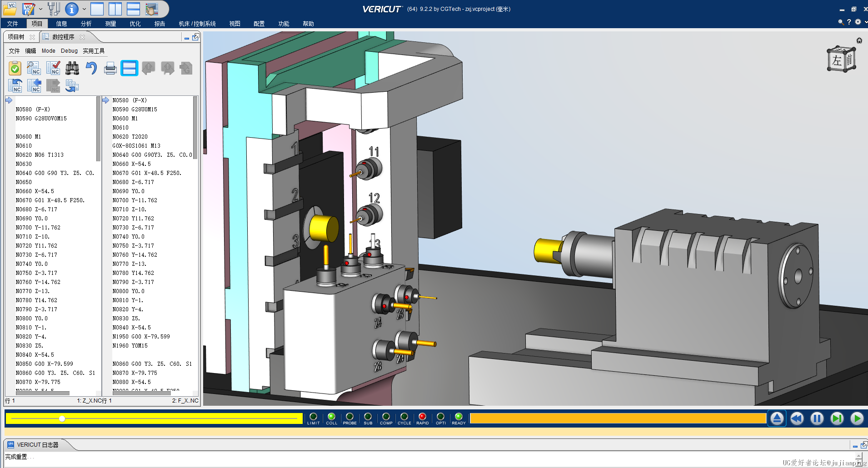
Task: Click the left NC pane horizontal scrollbar
Action: click(43, 393)
